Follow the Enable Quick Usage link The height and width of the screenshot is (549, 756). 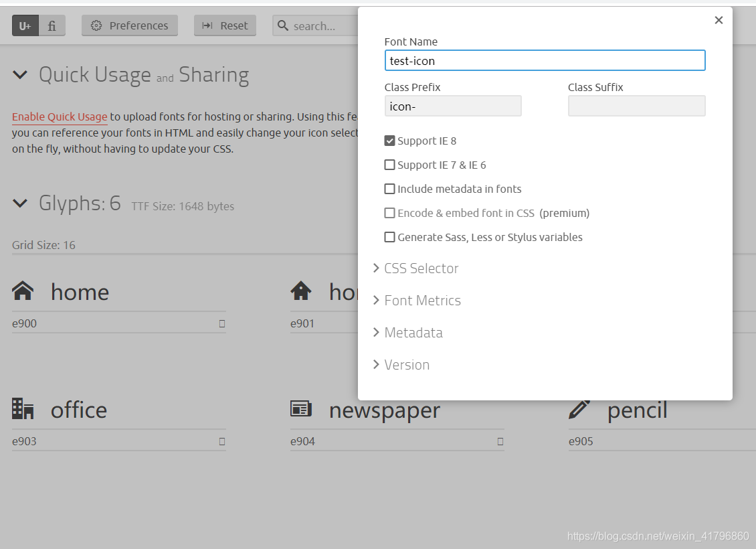[60, 116]
